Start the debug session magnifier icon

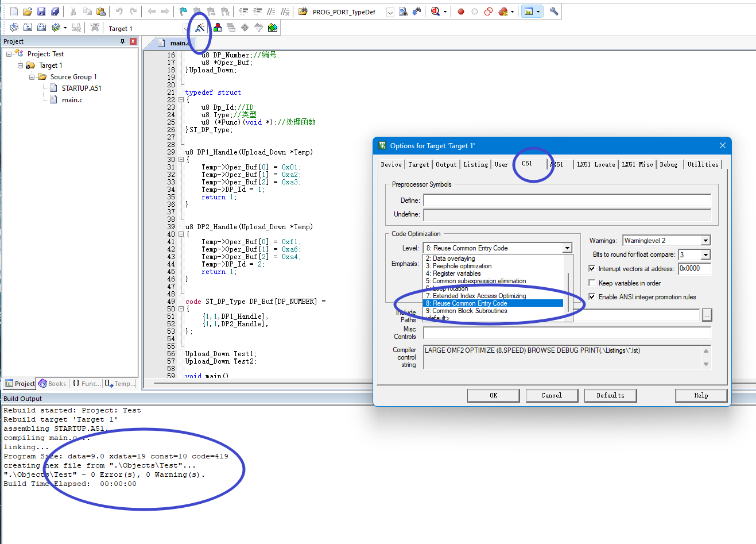tap(435, 11)
